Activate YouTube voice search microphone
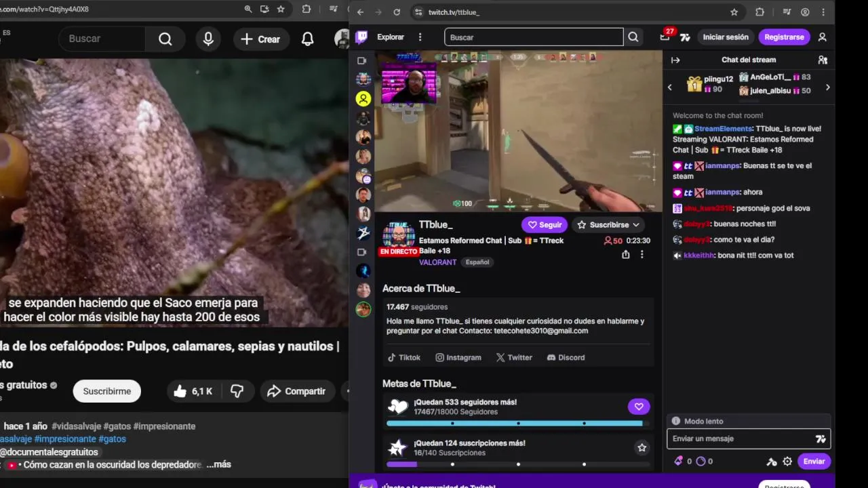This screenshot has width=868, height=488. pos(208,39)
